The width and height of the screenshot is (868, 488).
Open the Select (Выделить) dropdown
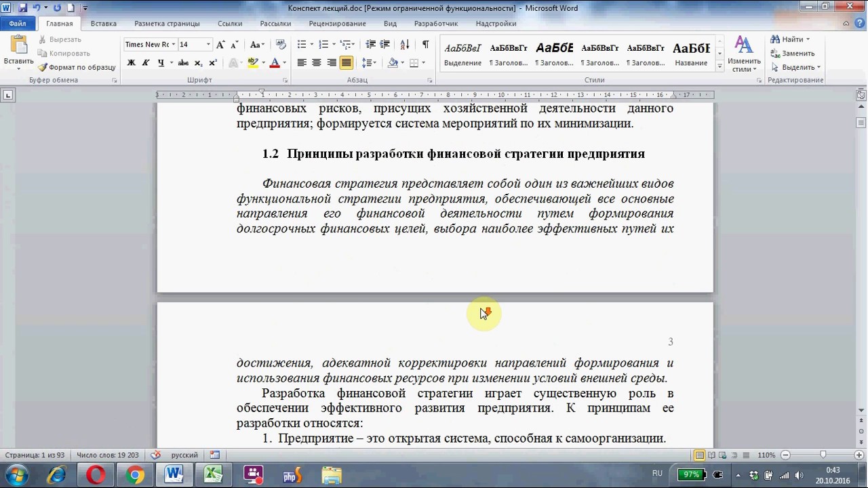click(795, 67)
